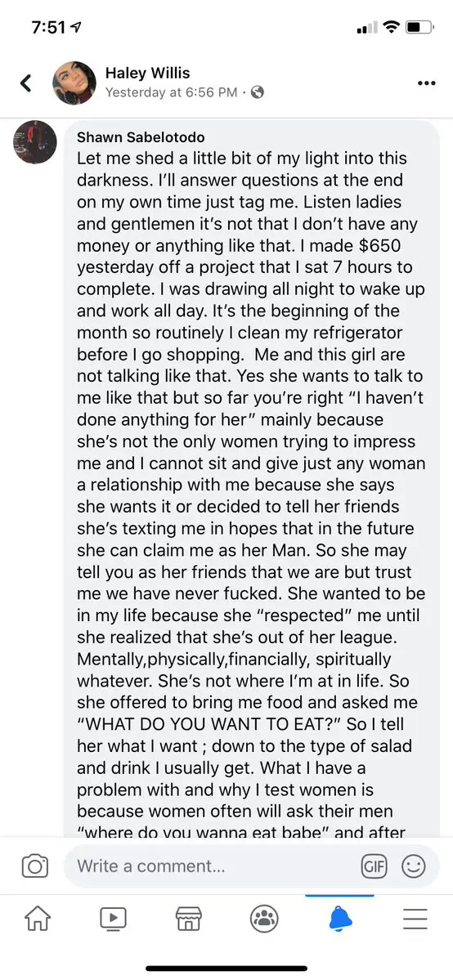Screen dimensions: 453x980
Task: Open the GIF picker
Action: point(375,866)
